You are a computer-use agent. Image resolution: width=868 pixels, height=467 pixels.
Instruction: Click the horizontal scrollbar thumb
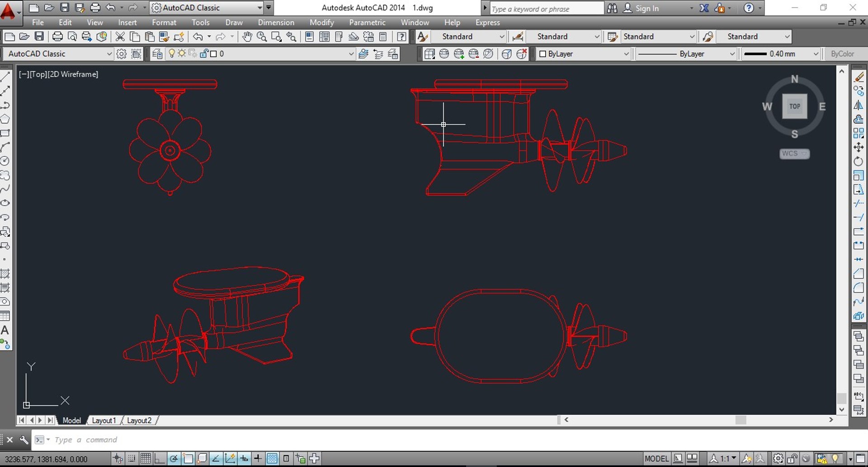(x=741, y=420)
